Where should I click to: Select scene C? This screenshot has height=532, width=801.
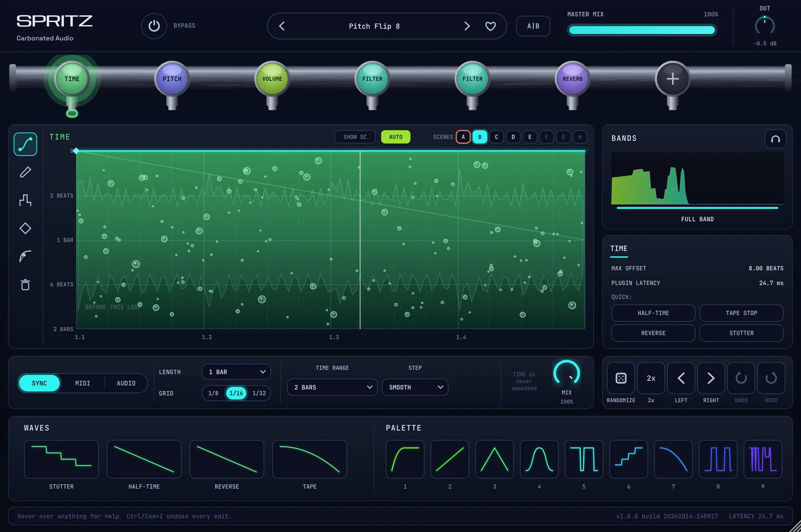point(497,137)
